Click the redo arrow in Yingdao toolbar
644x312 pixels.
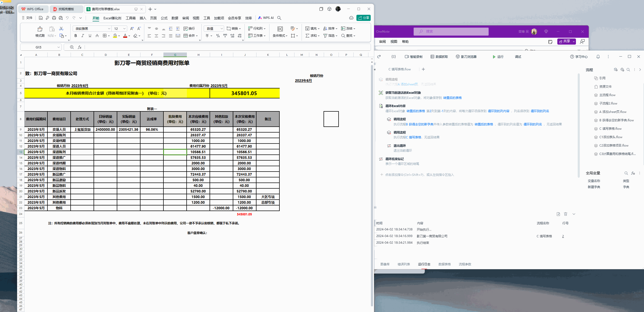(379, 57)
